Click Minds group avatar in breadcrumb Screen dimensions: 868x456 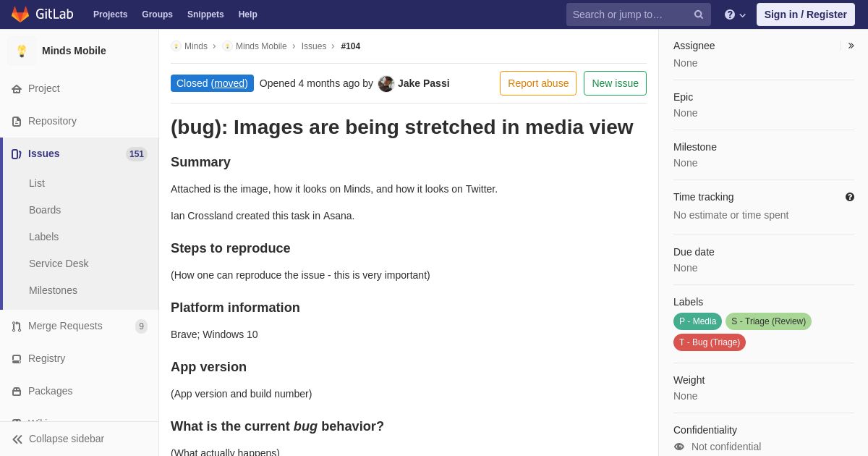click(x=176, y=46)
